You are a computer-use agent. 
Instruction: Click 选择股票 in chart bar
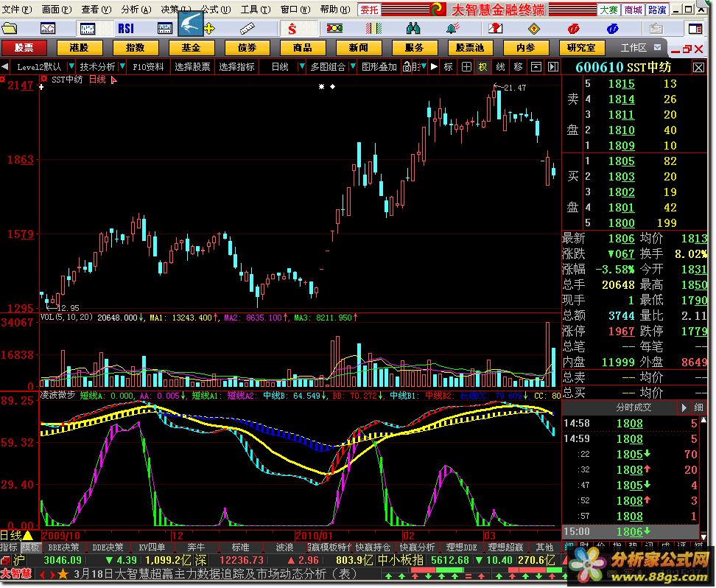point(192,67)
